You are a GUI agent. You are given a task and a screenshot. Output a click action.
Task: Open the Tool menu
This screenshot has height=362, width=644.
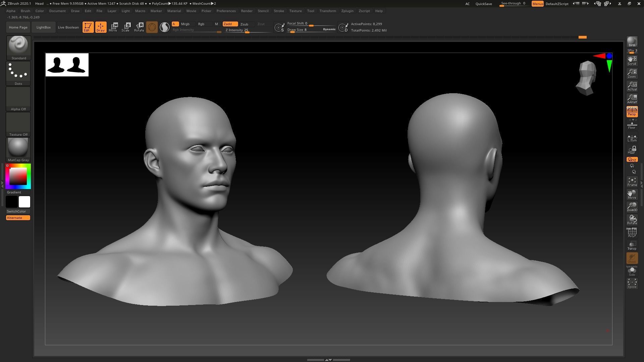tap(311, 11)
